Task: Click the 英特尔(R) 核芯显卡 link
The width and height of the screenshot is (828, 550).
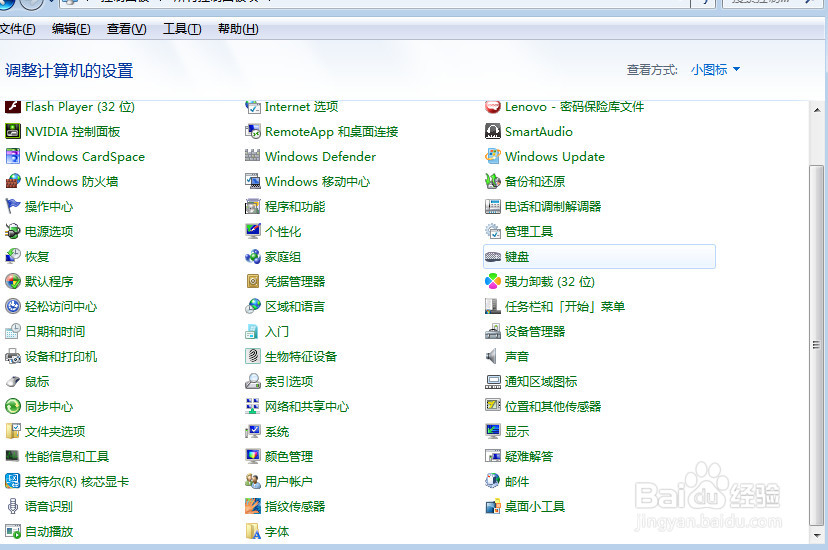Action: coord(77,482)
